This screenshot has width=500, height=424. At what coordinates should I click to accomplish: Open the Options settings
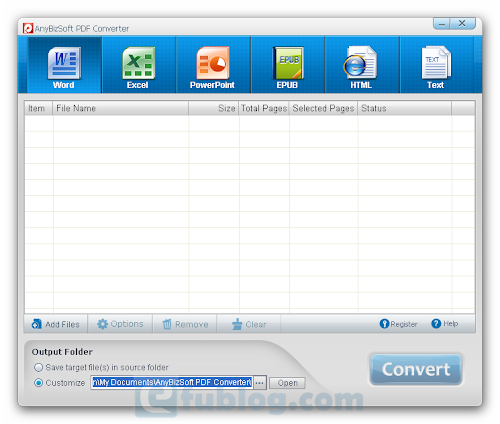[x=120, y=324]
